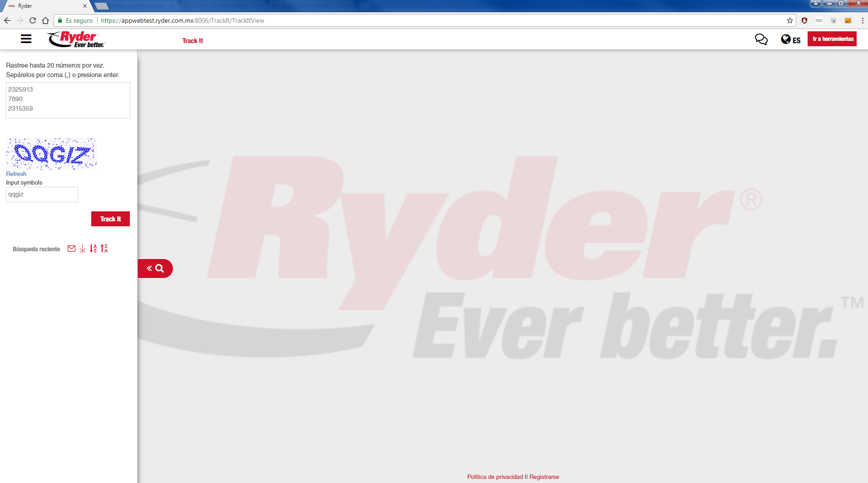The width and height of the screenshot is (868, 483).
Task: Click the Ryder Ever better logo
Action: tap(76, 39)
